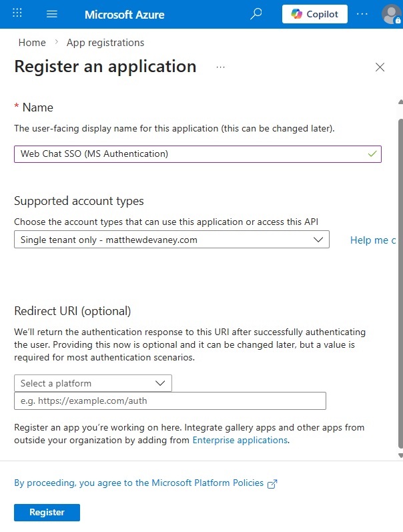The width and height of the screenshot is (403, 532).
Task: Open the Select a platform dropdown
Action: tap(93, 383)
